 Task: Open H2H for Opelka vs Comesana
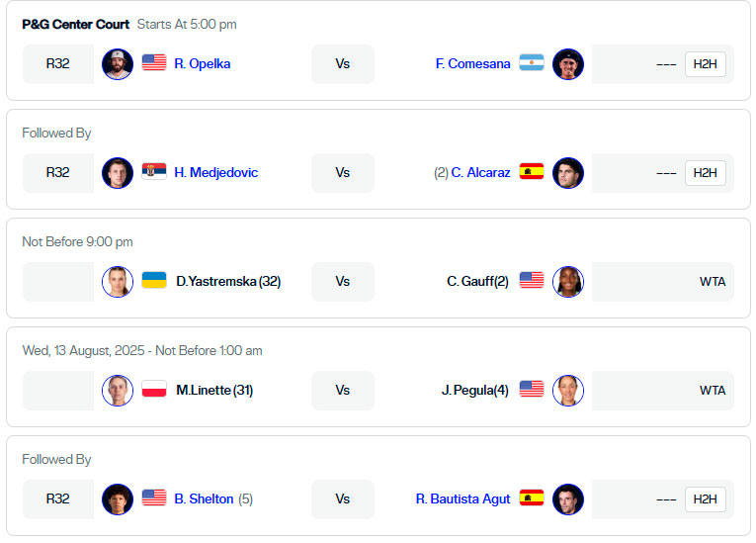pyautogui.click(x=705, y=64)
